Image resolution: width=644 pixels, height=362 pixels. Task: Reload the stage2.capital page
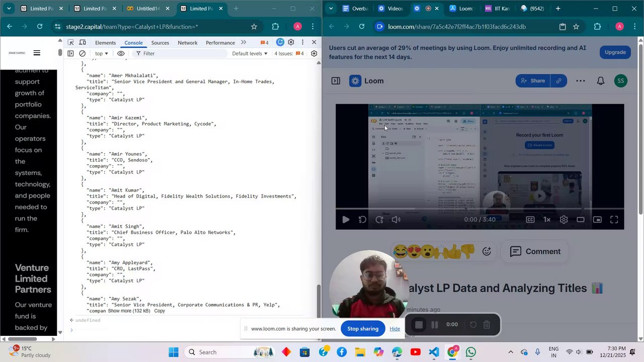coord(40,27)
